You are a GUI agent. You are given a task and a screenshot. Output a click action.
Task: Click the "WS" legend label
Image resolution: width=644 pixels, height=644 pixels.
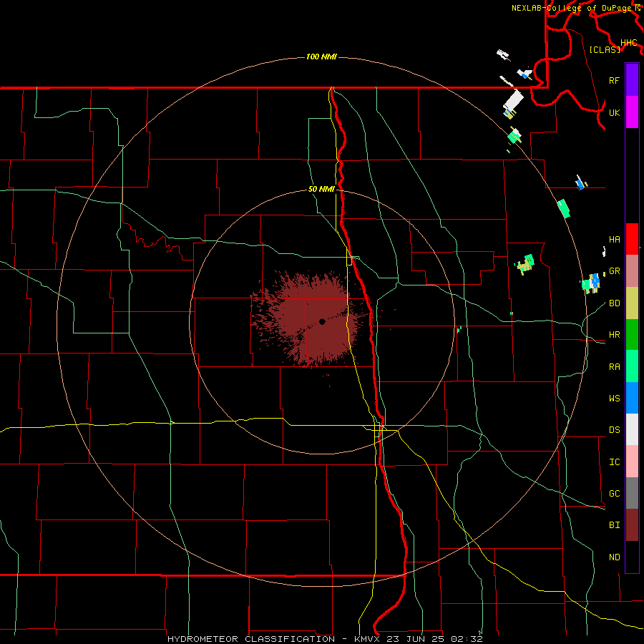[x=614, y=398]
